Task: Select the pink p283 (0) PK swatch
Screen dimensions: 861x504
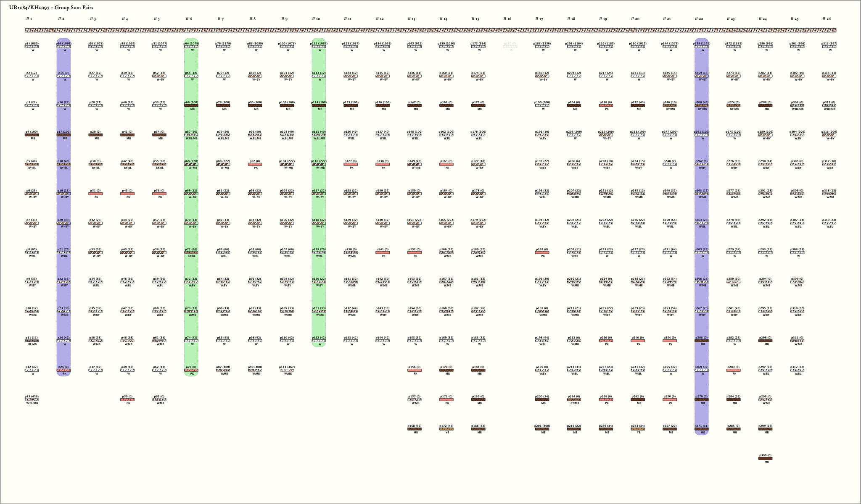Action: (x=733, y=370)
